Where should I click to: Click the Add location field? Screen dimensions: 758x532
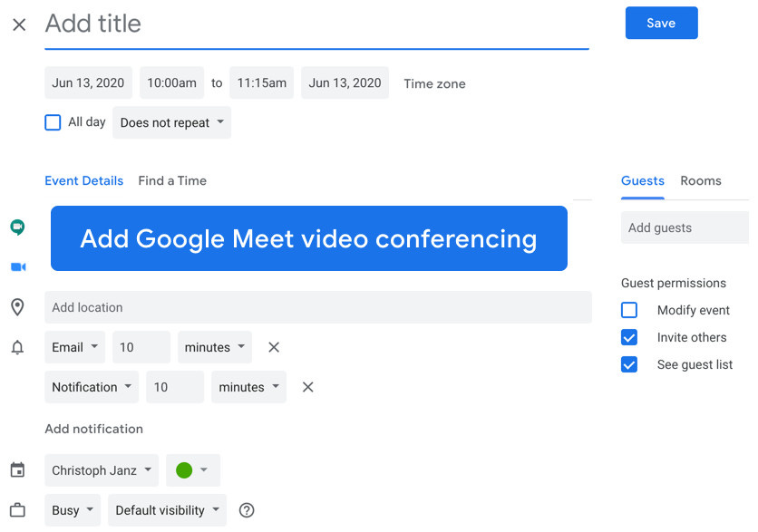tap(318, 307)
